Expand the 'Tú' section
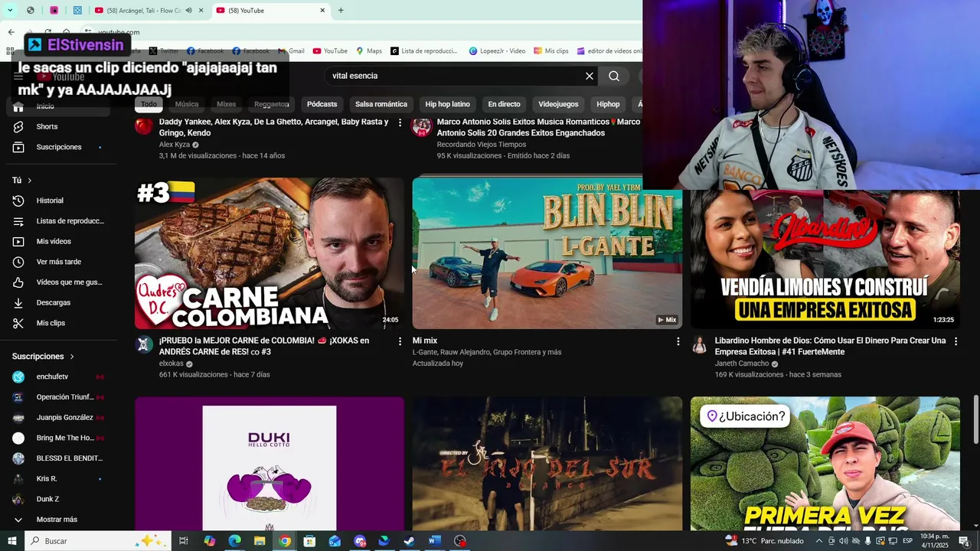This screenshot has width=980, height=551. pos(22,181)
